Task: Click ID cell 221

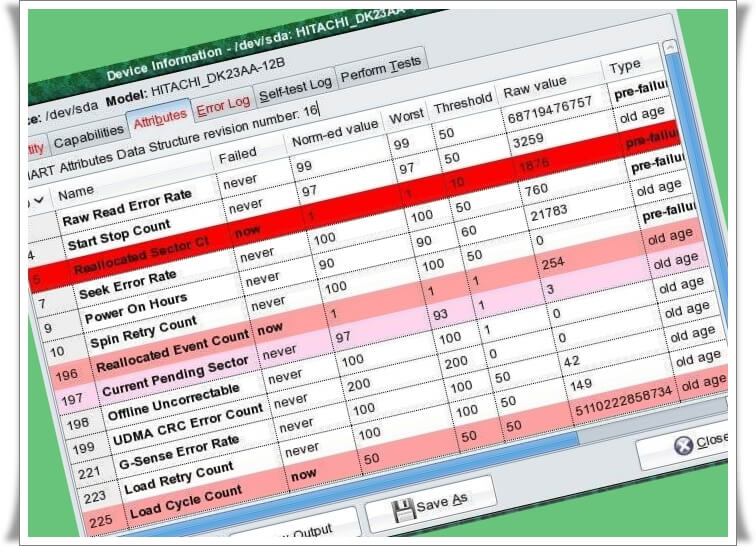Action: click(89, 473)
